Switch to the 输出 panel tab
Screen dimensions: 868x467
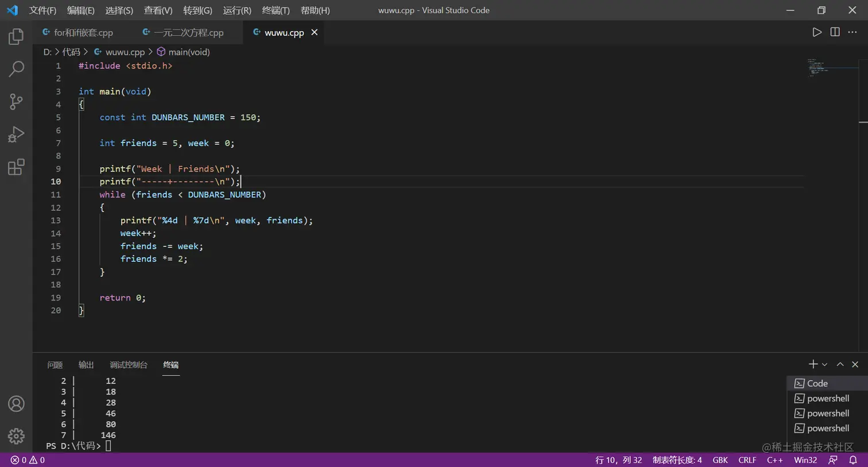point(86,364)
